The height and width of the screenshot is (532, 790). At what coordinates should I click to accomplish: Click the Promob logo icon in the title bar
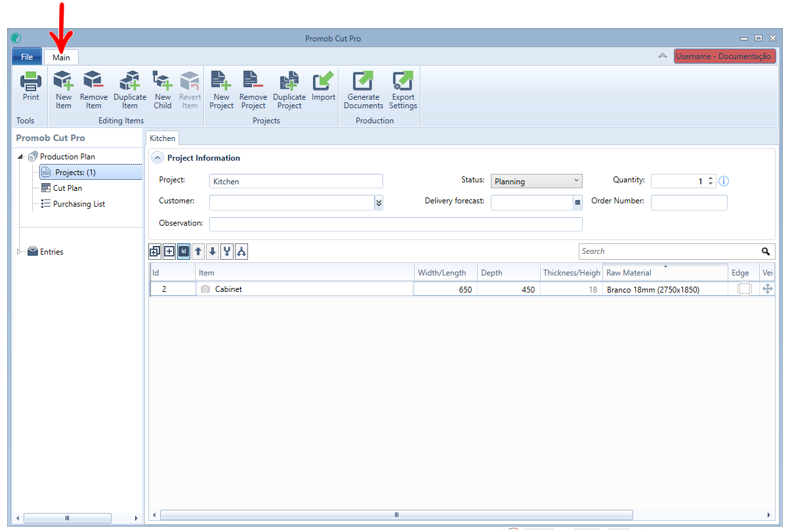pyautogui.click(x=16, y=38)
